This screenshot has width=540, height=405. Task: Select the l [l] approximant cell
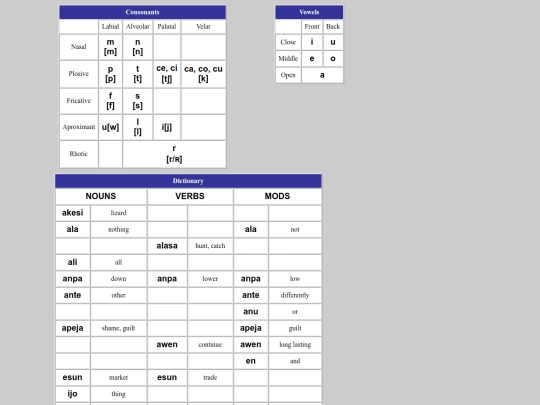[137, 127]
